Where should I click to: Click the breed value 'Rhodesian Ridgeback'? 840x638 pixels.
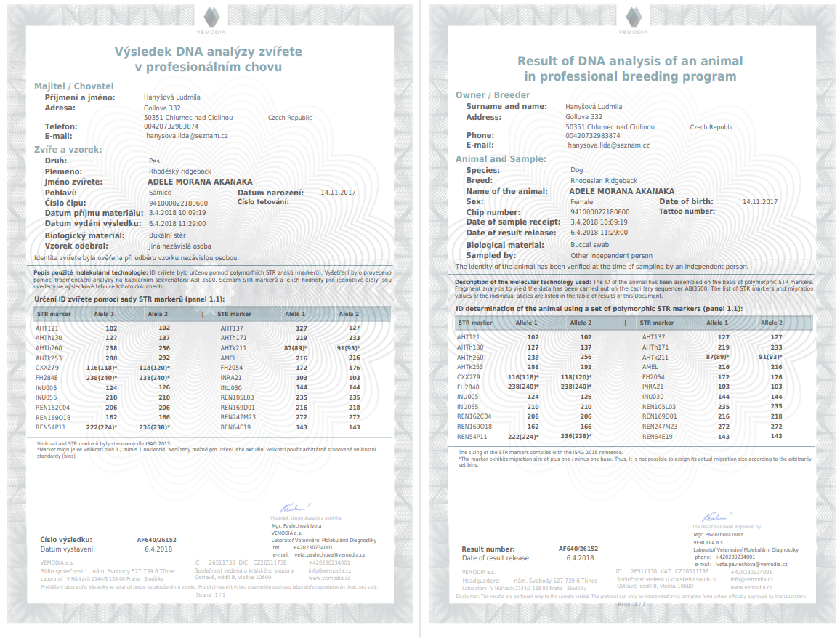pos(604,181)
